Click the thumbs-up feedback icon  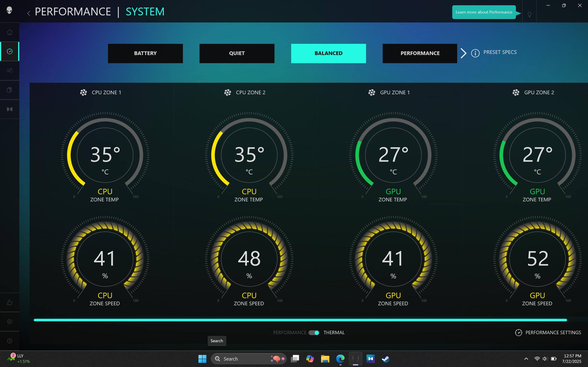click(9, 303)
